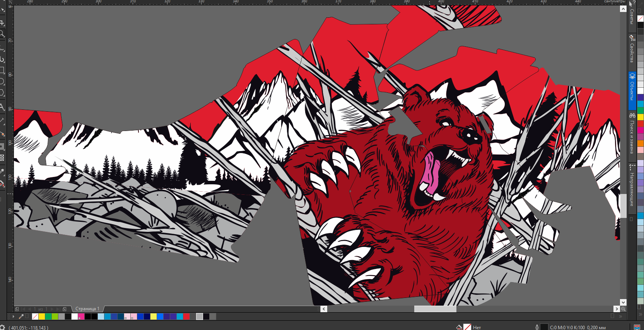Select the Crop tool
Screen dimensions: 644x330
click(2, 23)
